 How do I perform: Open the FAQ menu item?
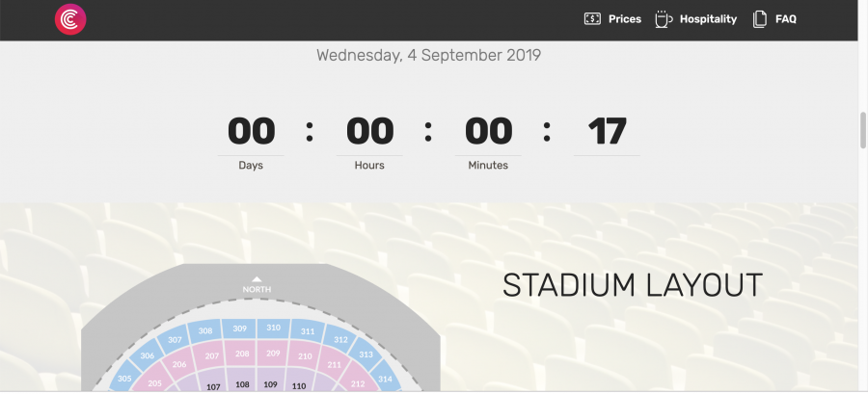[x=786, y=19]
